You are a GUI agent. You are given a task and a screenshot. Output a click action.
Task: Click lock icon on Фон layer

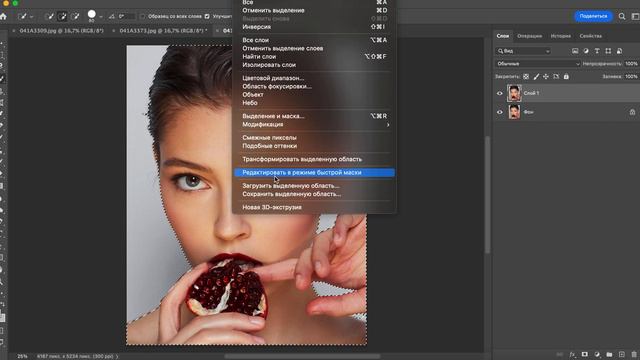632,112
